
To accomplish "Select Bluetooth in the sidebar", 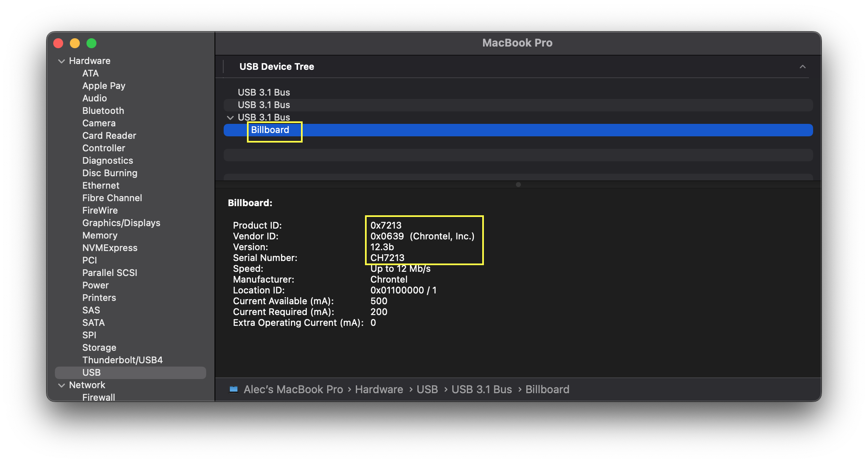I will [x=103, y=111].
